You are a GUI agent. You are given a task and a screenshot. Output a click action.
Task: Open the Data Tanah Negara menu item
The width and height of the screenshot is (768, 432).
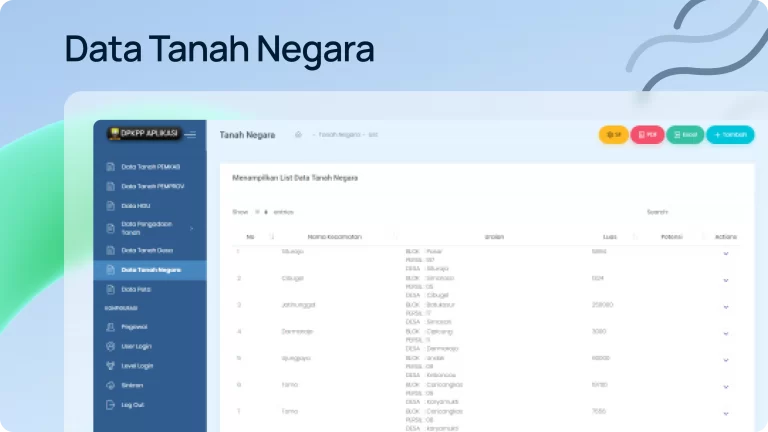click(x=150, y=270)
